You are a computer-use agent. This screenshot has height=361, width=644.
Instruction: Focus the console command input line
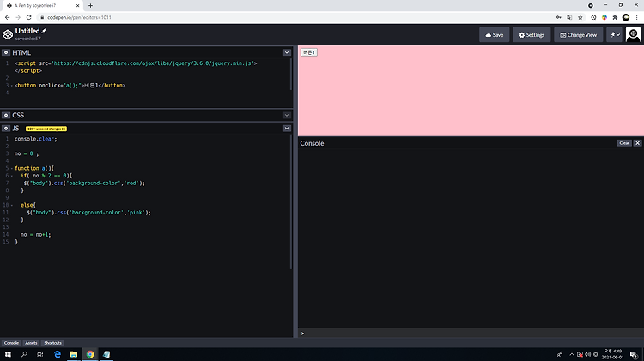[471, 333]
